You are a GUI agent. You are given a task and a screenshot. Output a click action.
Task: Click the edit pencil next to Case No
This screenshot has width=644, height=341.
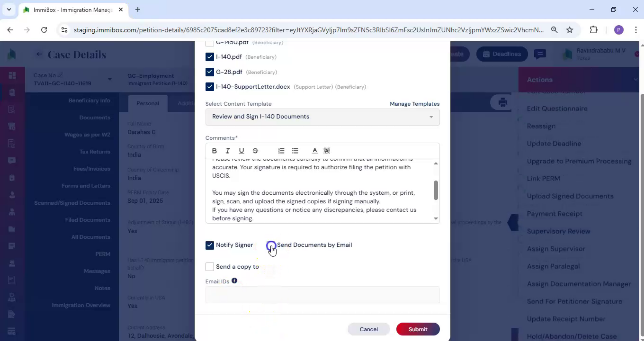pos(60,75)
